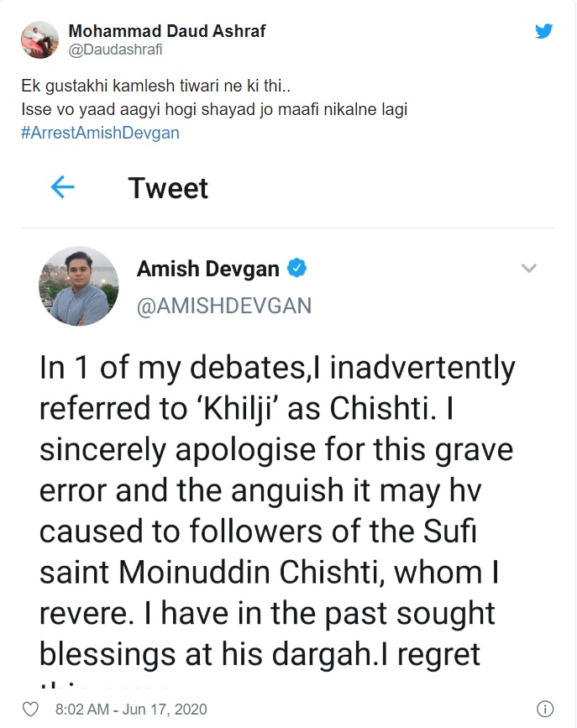Open the @AMISHDEVGAN handle
577x728 pixels.
tap(224, 306)
